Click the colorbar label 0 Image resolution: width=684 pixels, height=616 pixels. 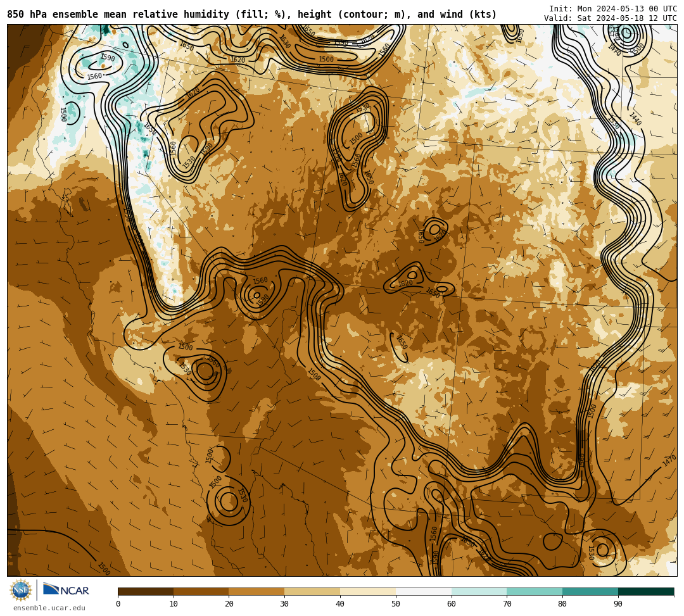(118, 604)
